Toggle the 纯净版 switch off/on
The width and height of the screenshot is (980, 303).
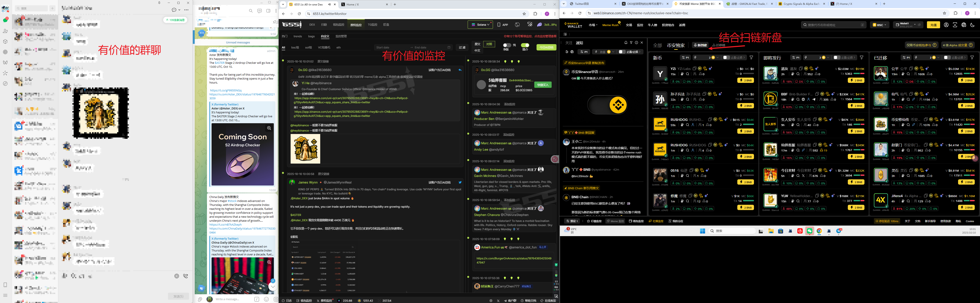507,45
